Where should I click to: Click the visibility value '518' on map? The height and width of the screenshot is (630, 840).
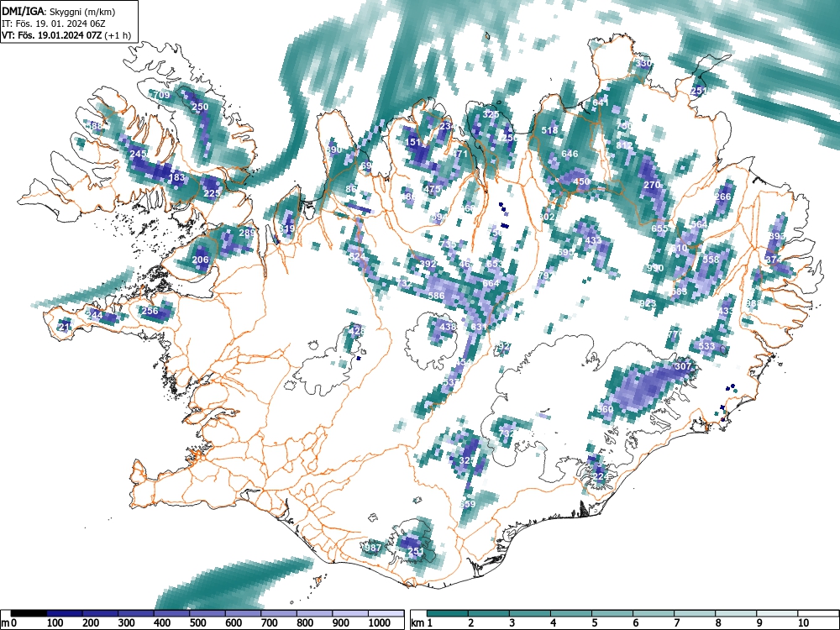click(549, 130)
